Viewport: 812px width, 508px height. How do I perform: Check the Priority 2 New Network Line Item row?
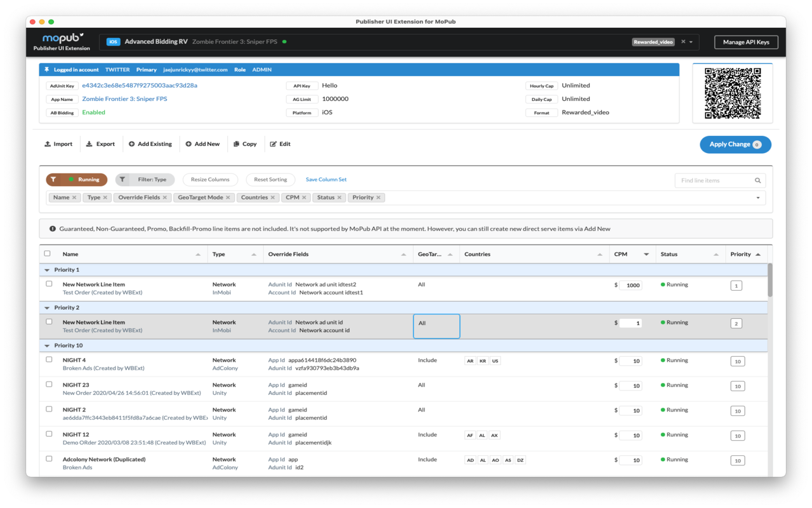tap(49, 321)
